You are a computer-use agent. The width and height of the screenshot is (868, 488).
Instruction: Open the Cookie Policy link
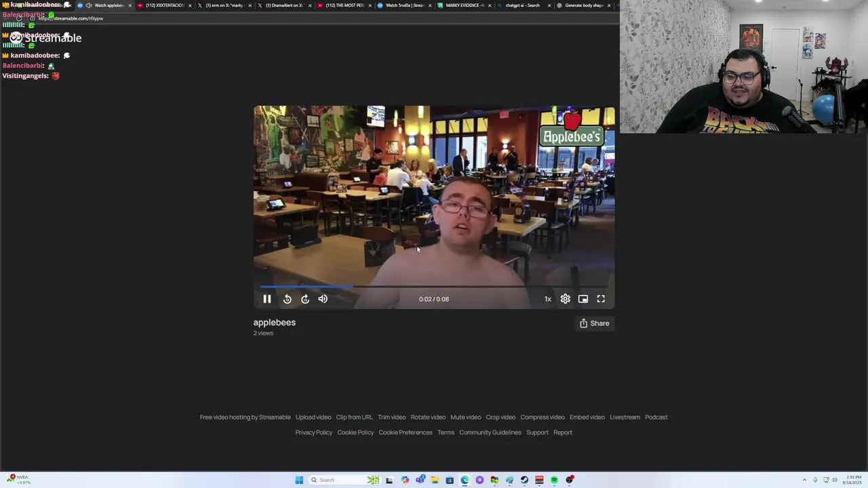point(355,432)
